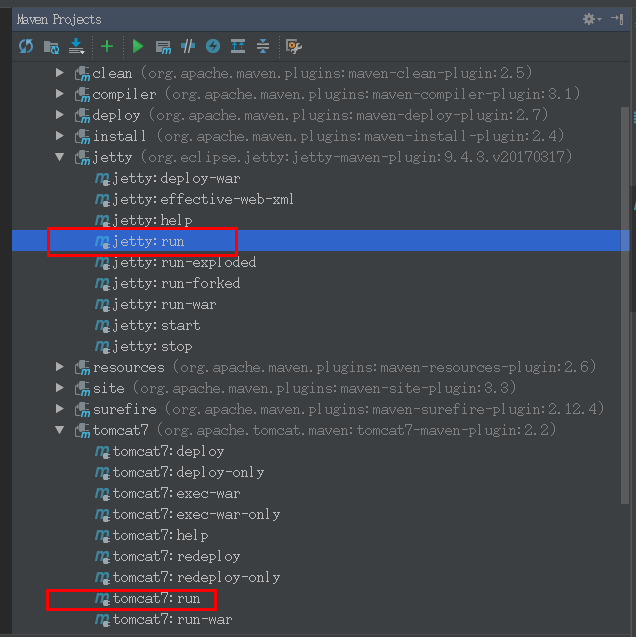
Task: Select the exact tomcat7:redeploy goal
Action: 167,557
